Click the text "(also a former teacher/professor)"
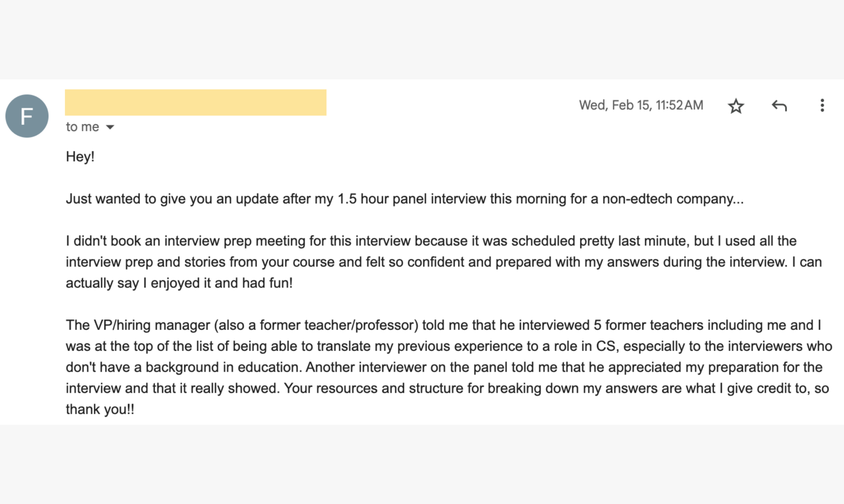The height and width of the screenshot is (504, 844). coord(316,325)
